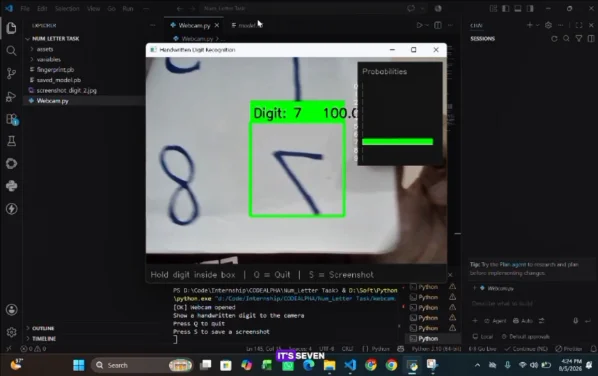
Task: Send the chat message with the arrow
Action: click(x=588, y=321)
